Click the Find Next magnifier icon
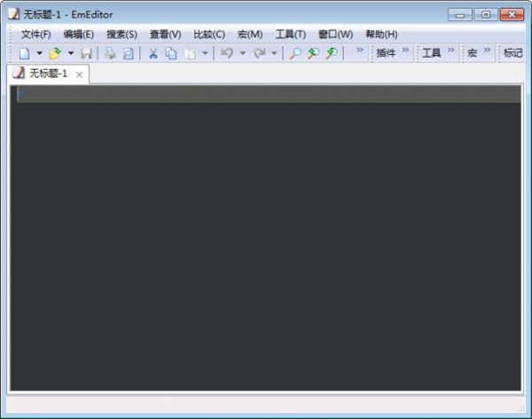This screenshot has height=419, width=532. [332, 53]
